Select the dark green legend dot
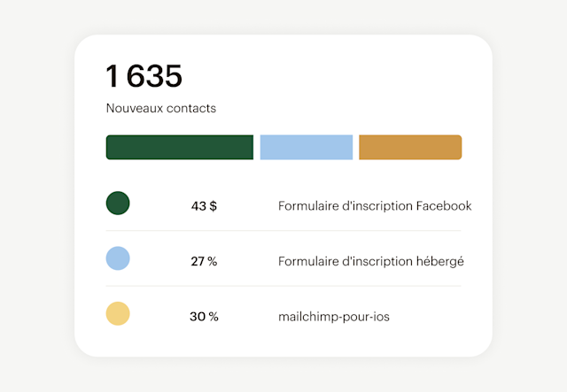Image resolution: width=567 pixels, height=392 pixels. (118, 204)
